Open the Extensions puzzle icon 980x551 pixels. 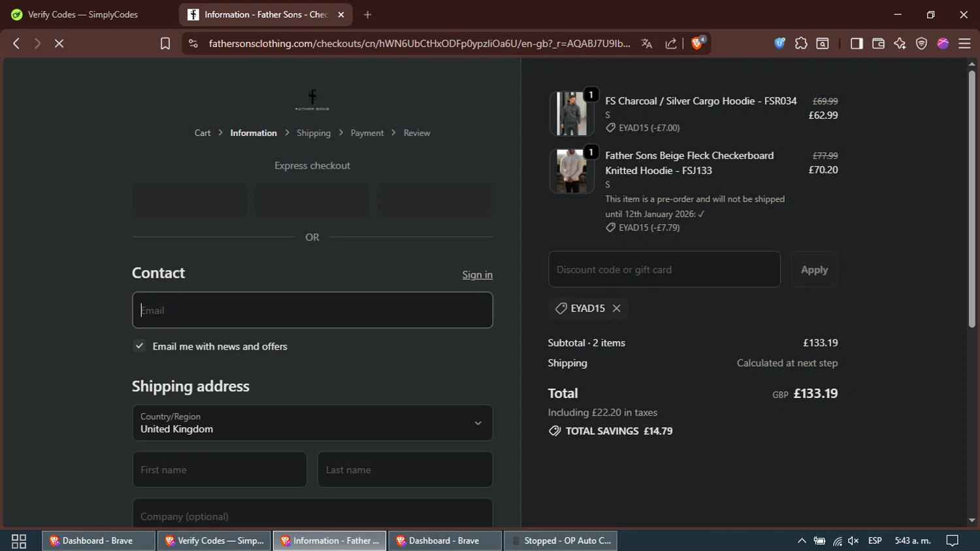(801, 43)
